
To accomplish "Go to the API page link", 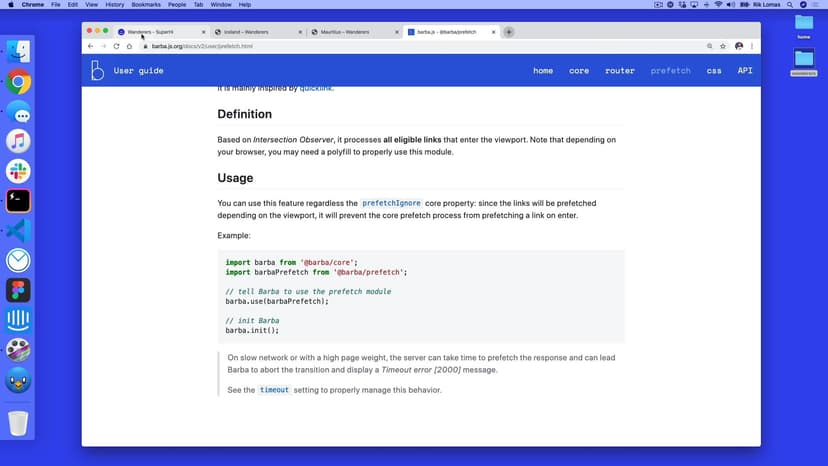I will [745, 71].
